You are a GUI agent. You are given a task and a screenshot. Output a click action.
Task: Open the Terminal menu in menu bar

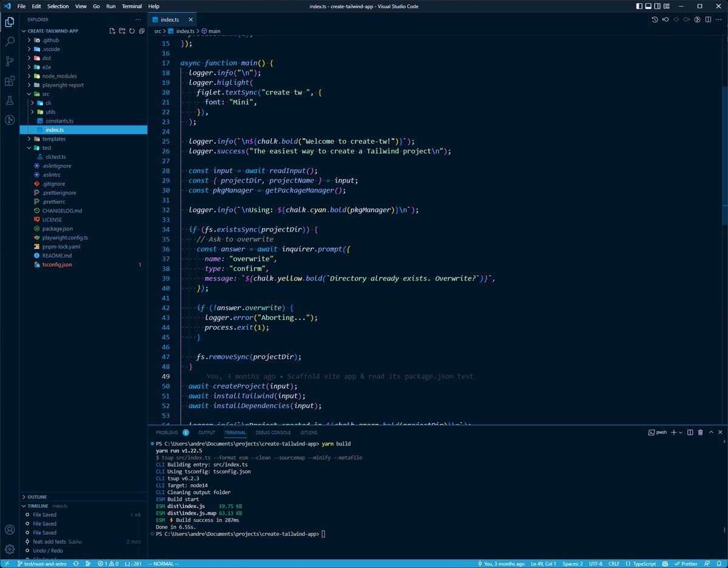132,6
